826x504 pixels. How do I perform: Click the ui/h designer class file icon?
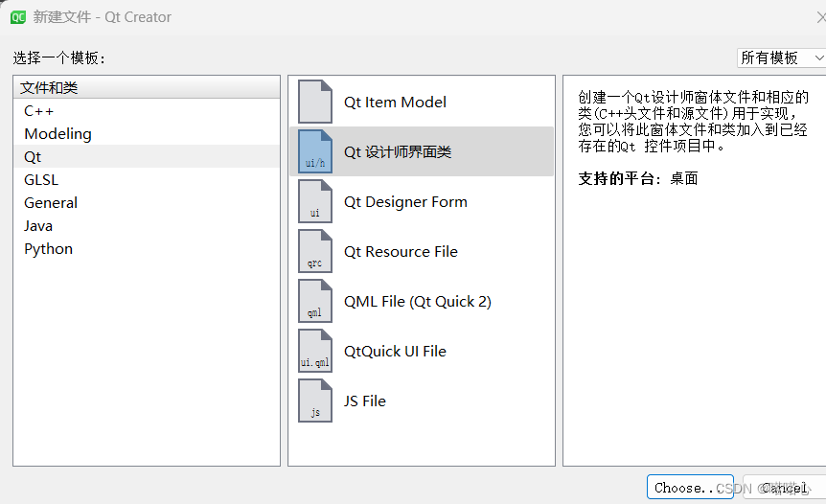tap(315, 151)
